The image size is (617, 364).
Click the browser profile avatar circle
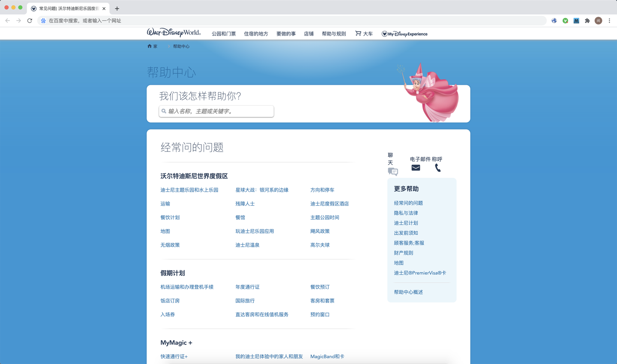598,20
